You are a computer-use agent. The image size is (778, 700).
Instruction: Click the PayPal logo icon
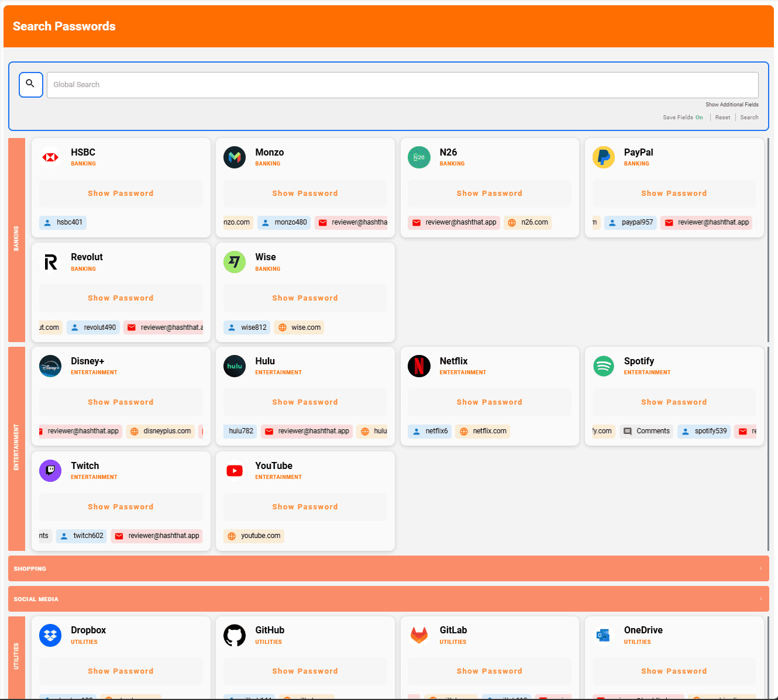[603, 157]
